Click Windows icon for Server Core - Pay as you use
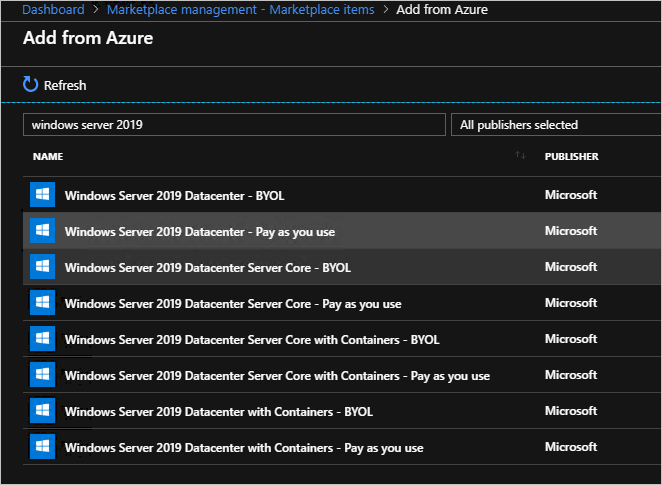Viewport: 662px width, 485px height. tap(42, 303)
